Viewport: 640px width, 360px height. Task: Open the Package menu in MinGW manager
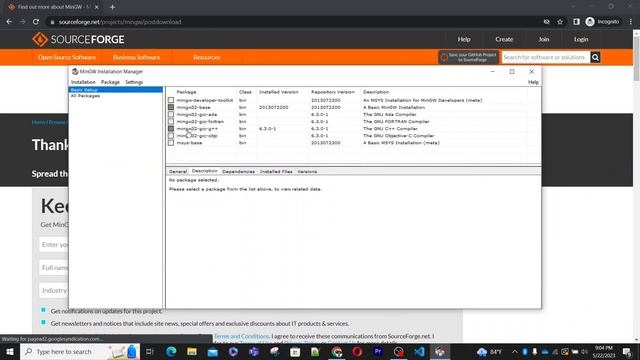pos(110,82)
